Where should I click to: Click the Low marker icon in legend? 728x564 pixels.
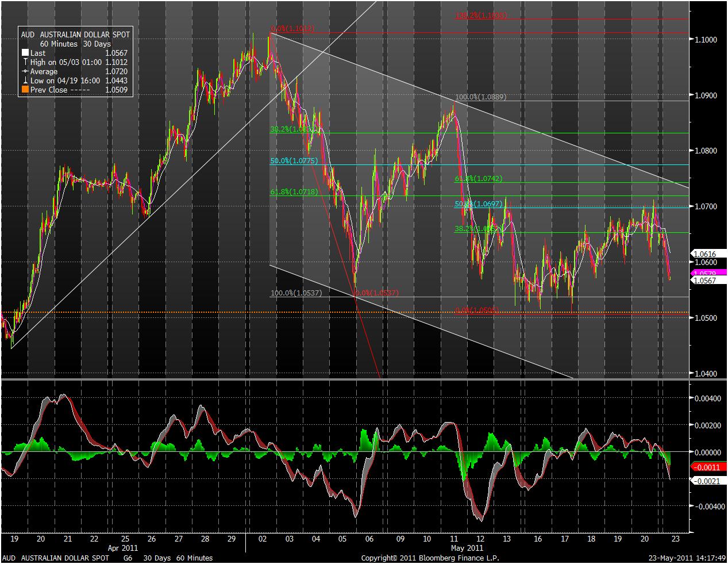(x=25, y=81)
